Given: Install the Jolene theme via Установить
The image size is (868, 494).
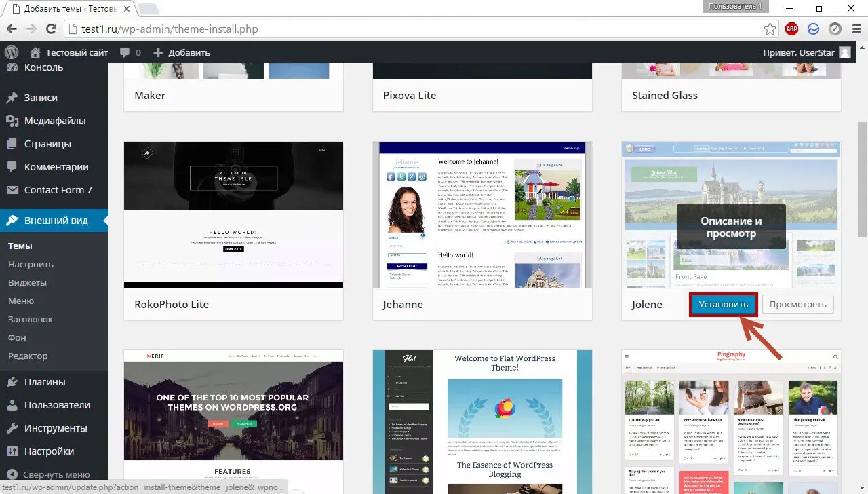Looking at the screenshot, I should pyautogui.click(x=723, y=304).
